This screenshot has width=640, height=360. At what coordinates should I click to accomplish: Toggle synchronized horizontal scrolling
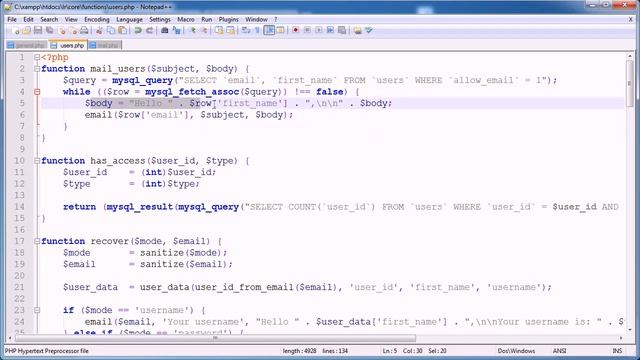pos(231,31)
